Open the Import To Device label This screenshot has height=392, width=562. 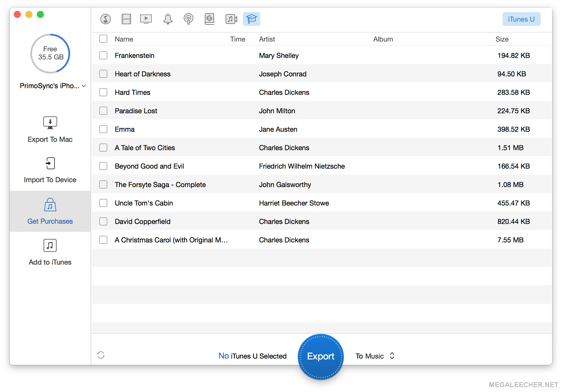click(x=50, y=180)
